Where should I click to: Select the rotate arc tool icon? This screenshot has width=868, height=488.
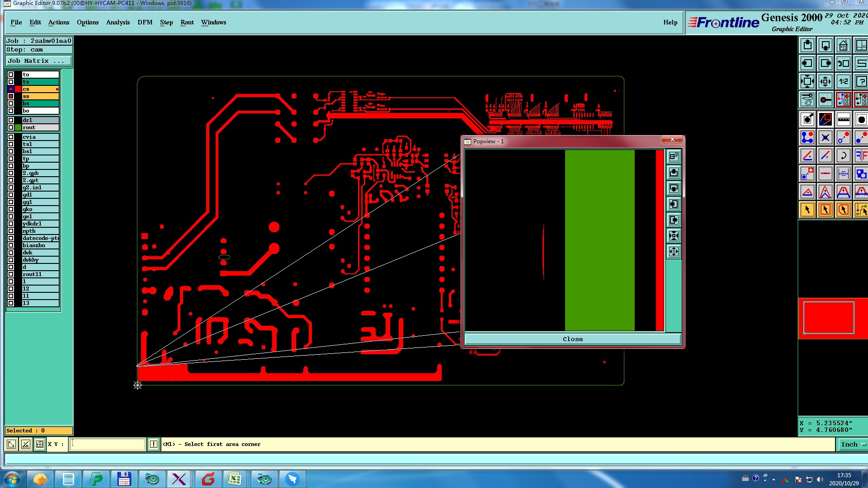pyautogui.click(x=844, y=155)
